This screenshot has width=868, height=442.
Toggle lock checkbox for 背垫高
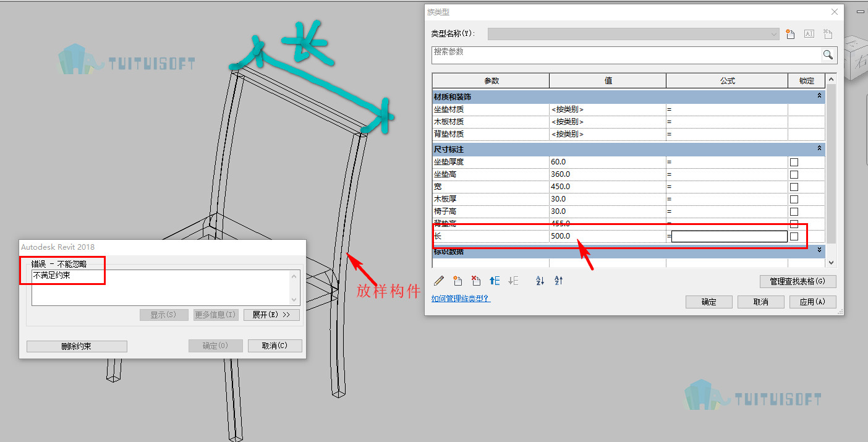pyautogui.click(x=794, y=224)
